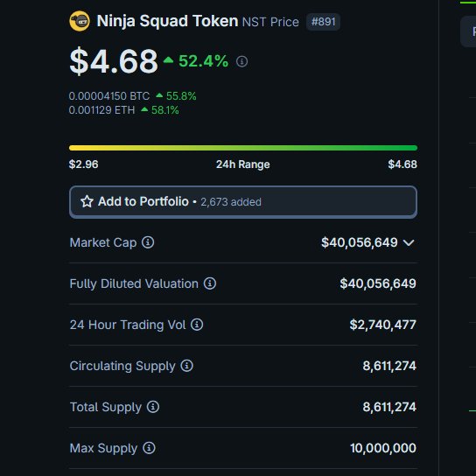Image resolution: width=476 pixels, height=476 pixels.
Task: Open the Max Supply info icon
Action: click(x=149, y=448)
